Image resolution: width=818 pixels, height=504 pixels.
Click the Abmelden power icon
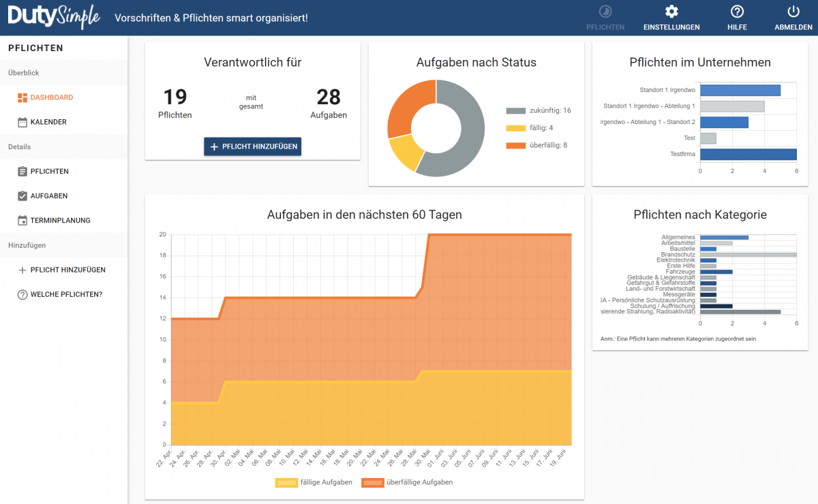tap(793, 12)
